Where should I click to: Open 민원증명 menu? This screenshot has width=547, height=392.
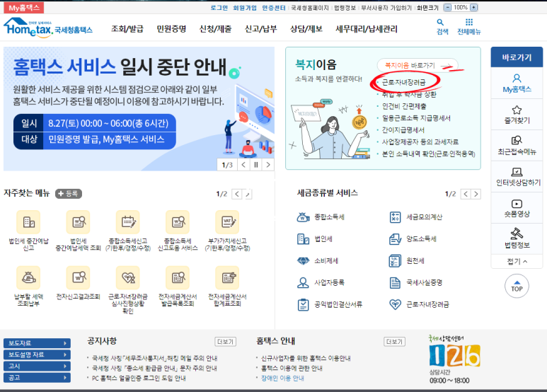171,28
